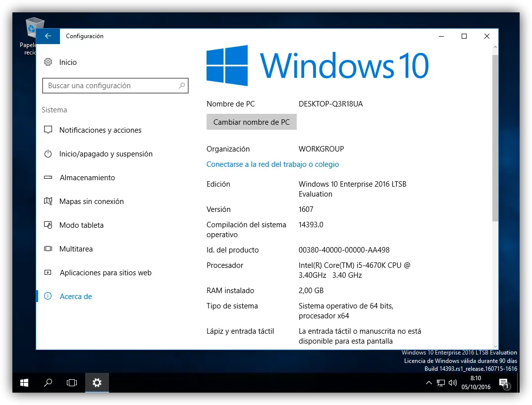This screenshot has height=405, width=532.
Task: Select the Acerca de entry
Action: (x=76, y=297)
